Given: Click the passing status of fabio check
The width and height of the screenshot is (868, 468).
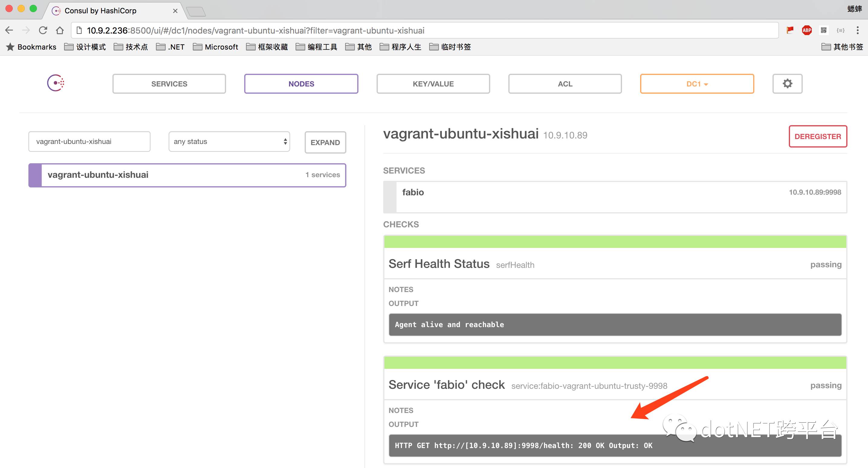Looking at the screenshot, I should [826, 385].
